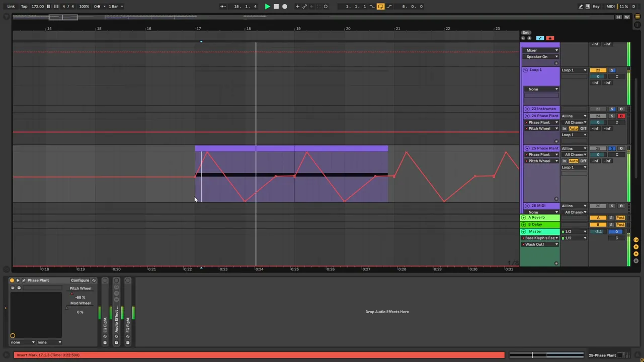Jump to next locator arrow
Image resolution: width=644 pixels, height=362 pixels.
[x=529, y=38]
